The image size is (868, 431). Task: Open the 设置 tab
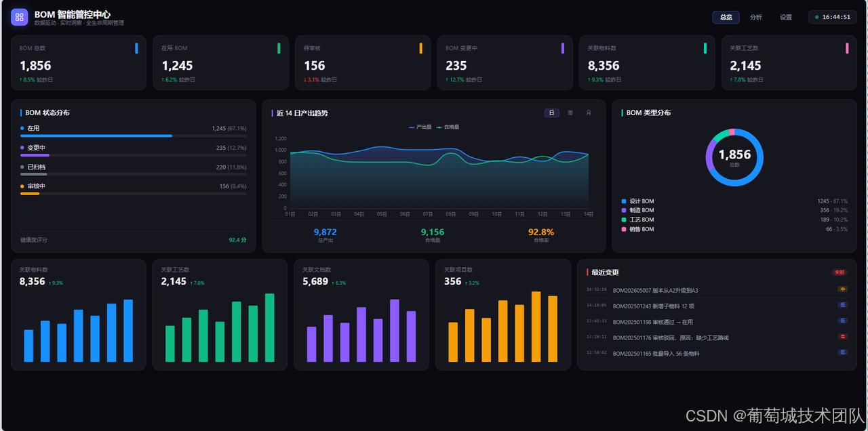tap(785, 17)
